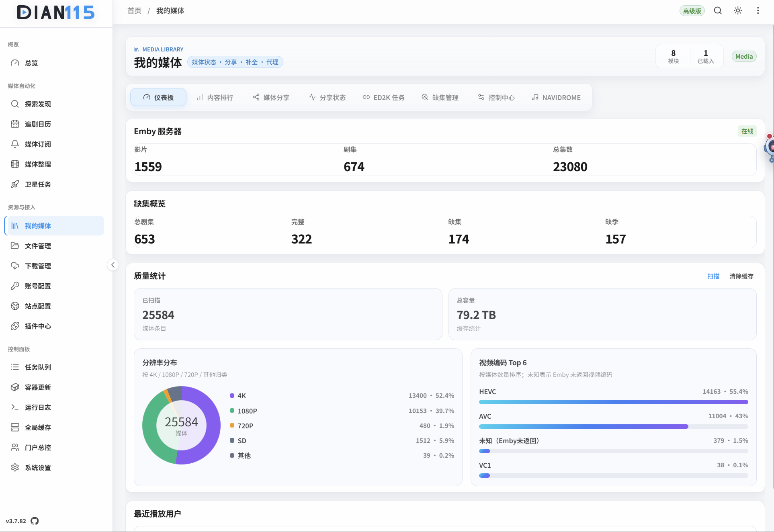Viewport: 774px width, 532px height.
Task: Click the 总容量 79.2 TB stat card
Action: [x=602, y=314]
